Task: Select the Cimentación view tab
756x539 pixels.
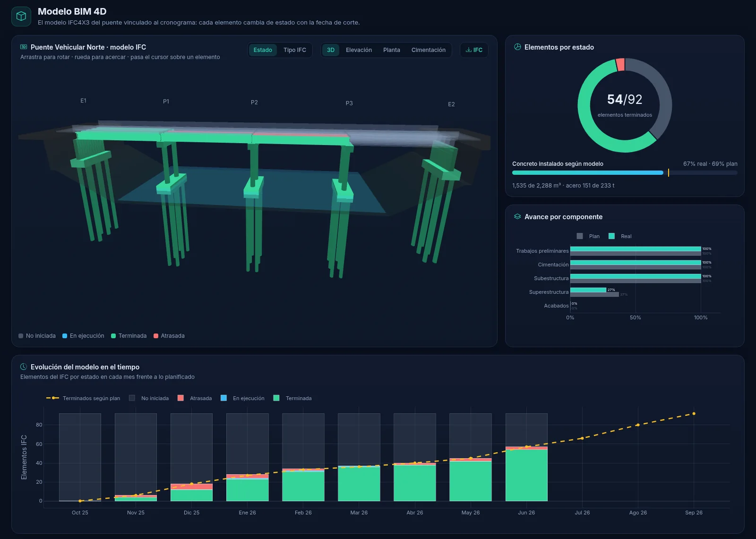Action: point(429,50)
